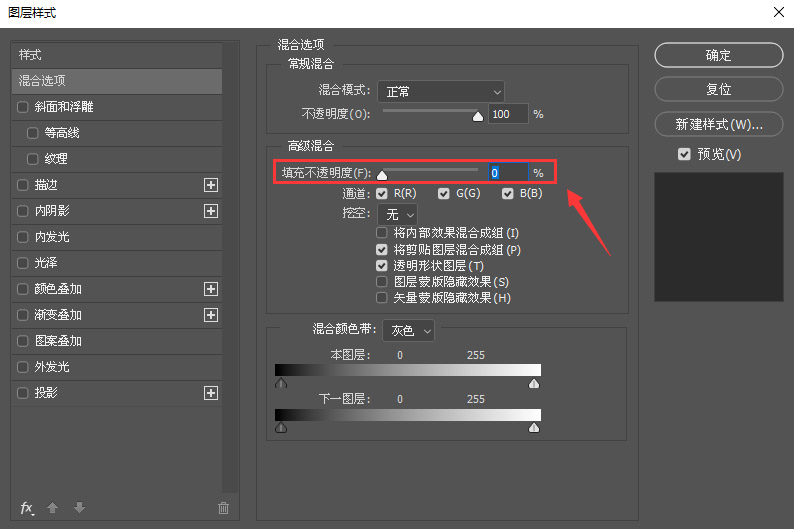The image size is (794, 529).
Task: Enable 描边 checkbox
Action: tap(23, 185)
